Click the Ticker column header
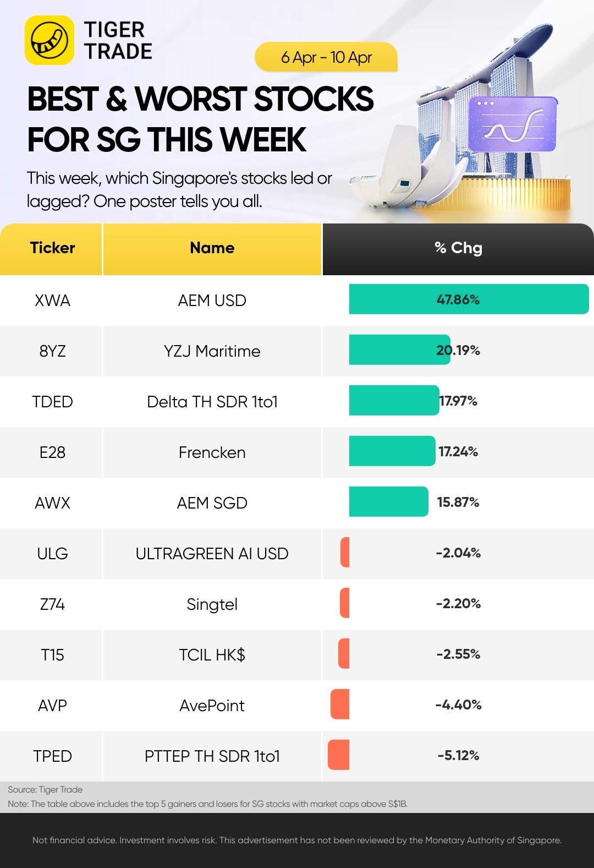Image resolution: width=594 pixels, height=868 pixels. [x=51, y=249]
